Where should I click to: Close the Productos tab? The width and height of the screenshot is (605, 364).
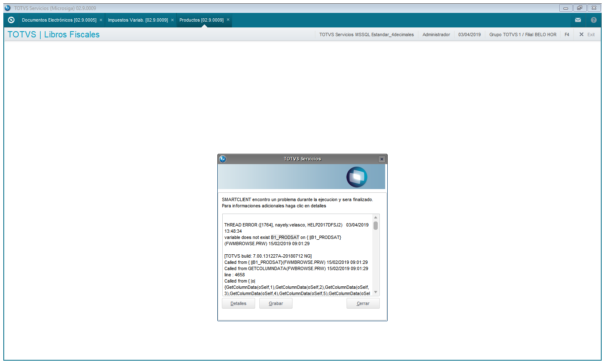pyautogui.click(x=228, y=20)
